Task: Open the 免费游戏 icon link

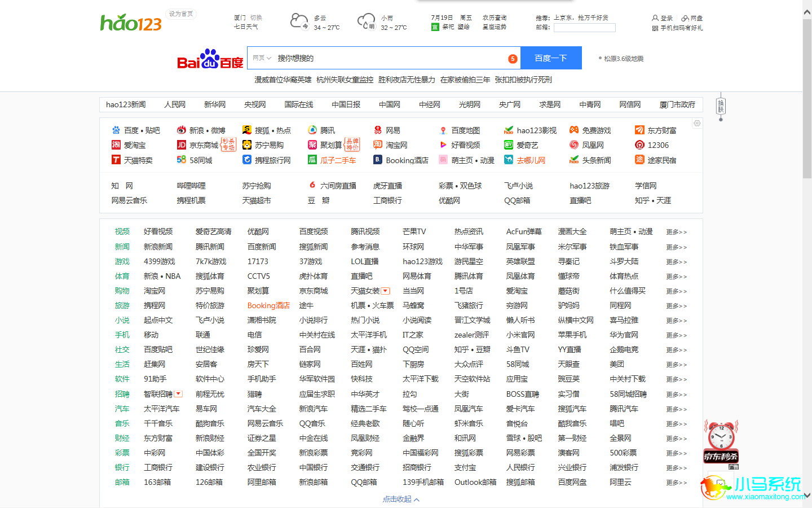Action: 574,130
